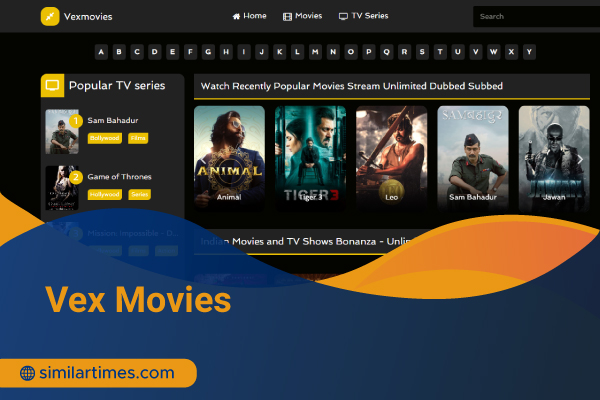Filter titles by letter C

pos(137,52)
